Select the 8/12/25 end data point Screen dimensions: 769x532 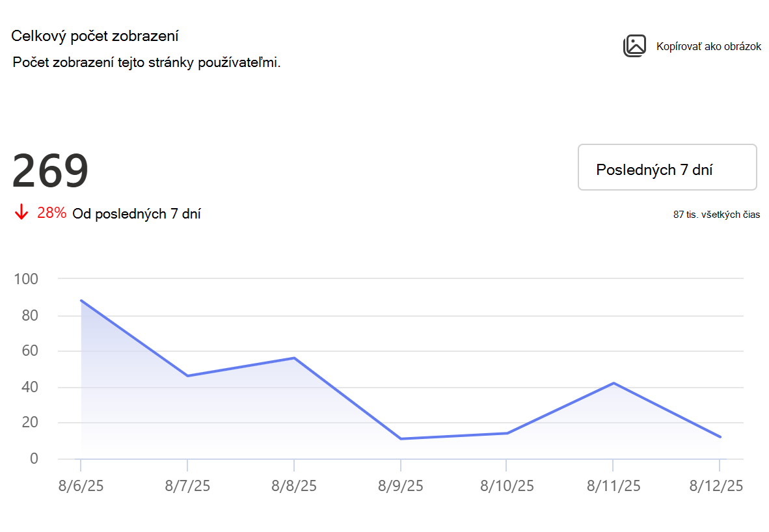[x=720, y=436]
